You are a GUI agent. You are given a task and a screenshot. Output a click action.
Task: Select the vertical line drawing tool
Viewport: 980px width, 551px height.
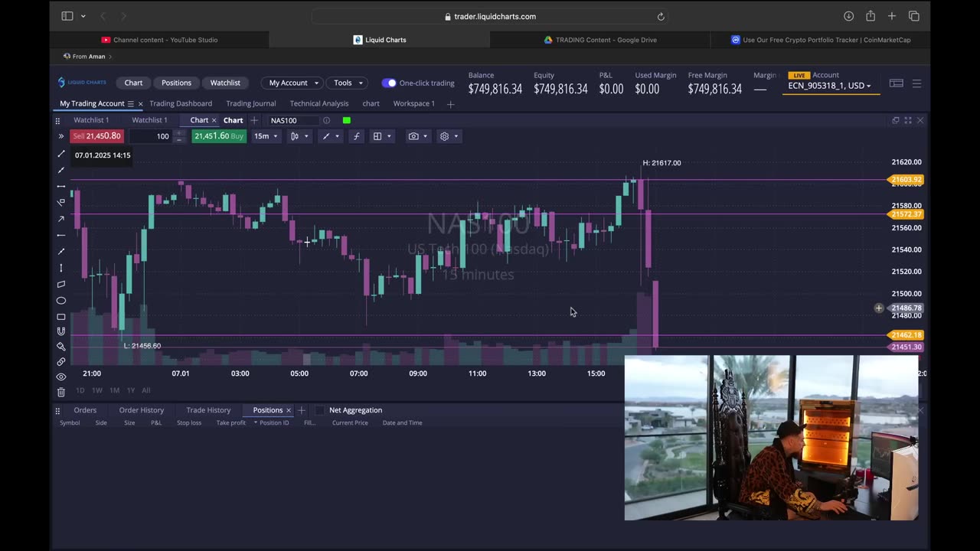tap(61, 268)
